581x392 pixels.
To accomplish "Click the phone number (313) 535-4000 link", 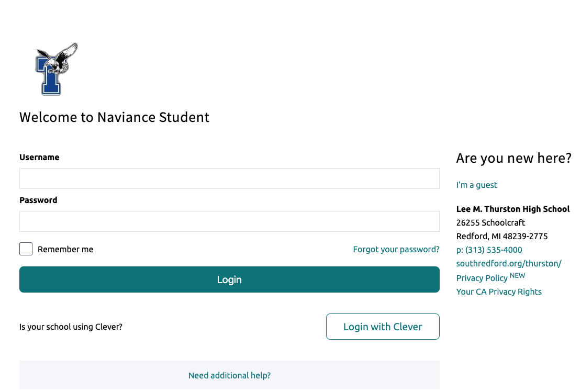I will (x=488, y=250).
